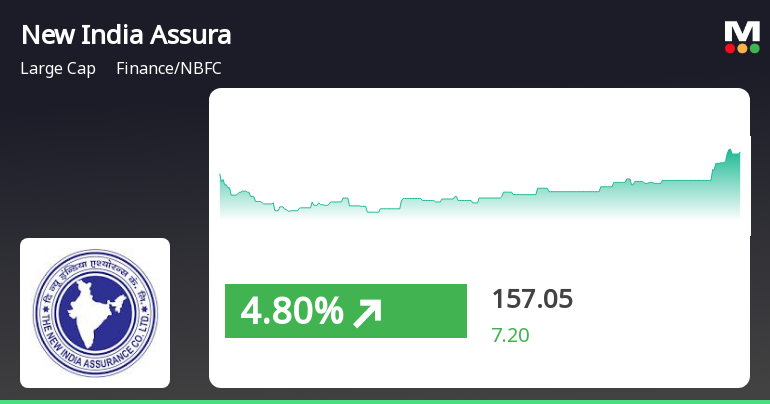Open the New India Assura title
The height and width of the screenshot is (404, 770).
[x=126, y=36]
